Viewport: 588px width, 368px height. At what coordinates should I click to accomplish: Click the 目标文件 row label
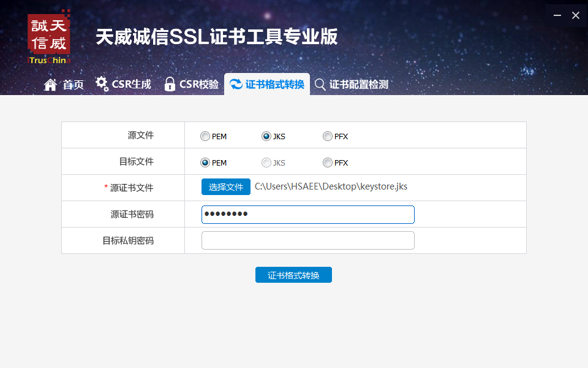pyautogui.click(x=137, y=161)
